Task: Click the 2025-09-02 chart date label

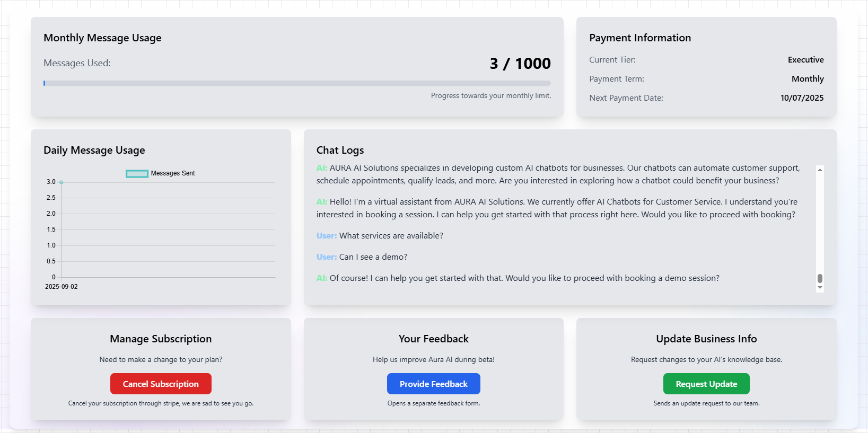Action: 62,287
